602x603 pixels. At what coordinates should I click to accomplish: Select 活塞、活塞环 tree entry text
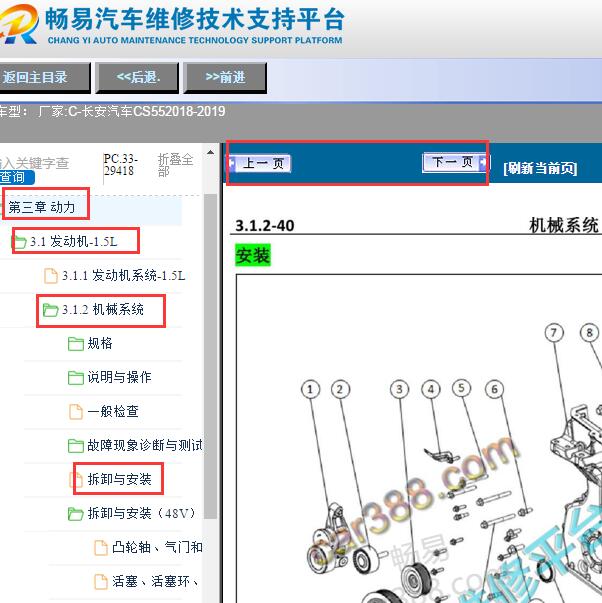coord(155,581)
